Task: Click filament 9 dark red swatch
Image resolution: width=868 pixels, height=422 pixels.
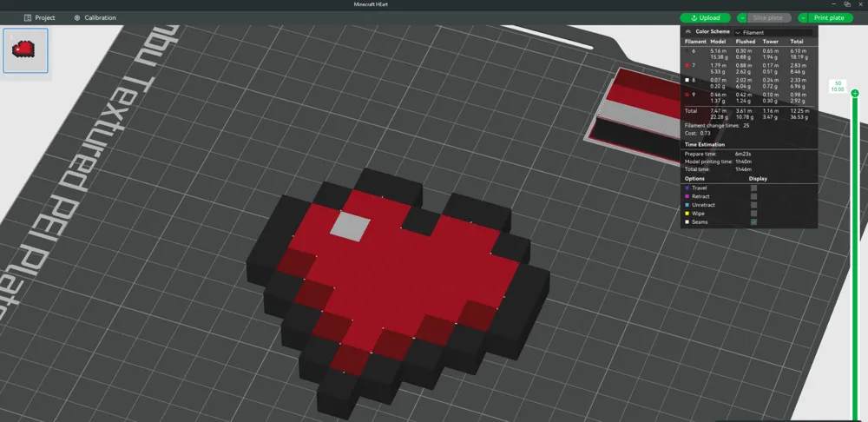Action: 687,94
